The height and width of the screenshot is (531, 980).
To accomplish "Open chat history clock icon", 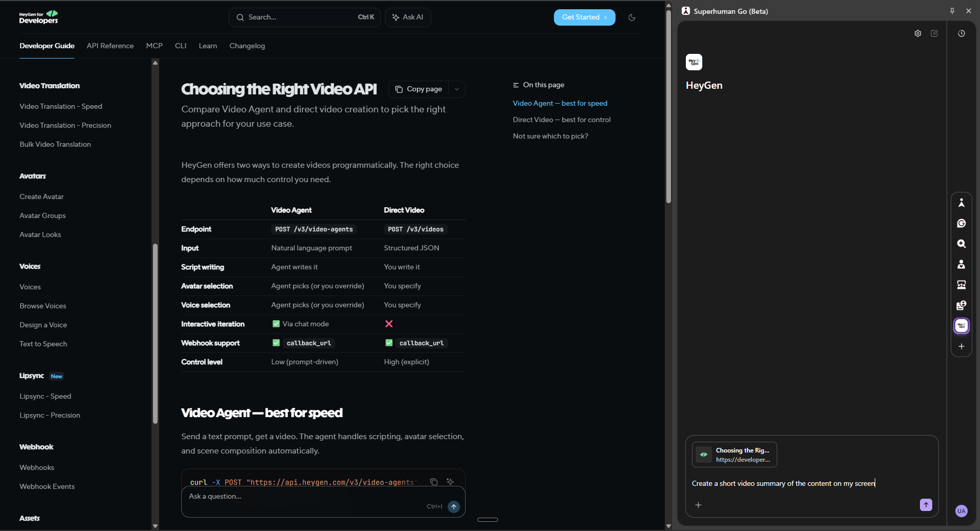I will click(962, 33).
